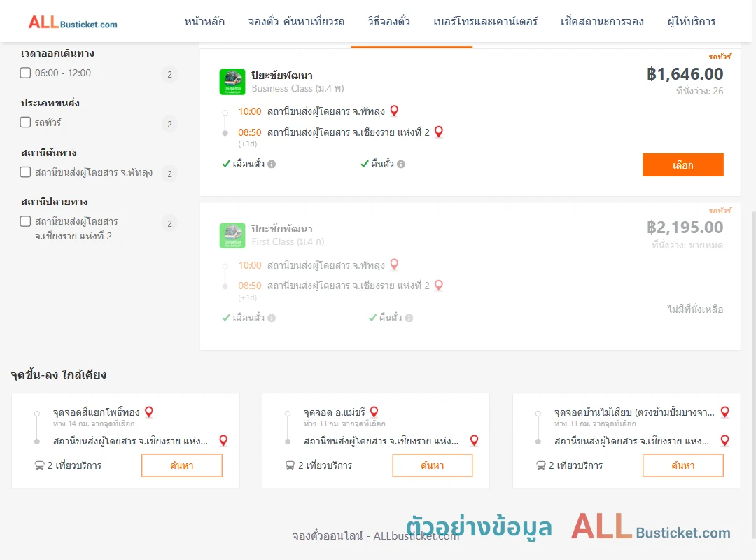The width and height of the screenshot is (756, 560).
Task: Click the ฿1,646.00 price text
Action: coord(685,73)
